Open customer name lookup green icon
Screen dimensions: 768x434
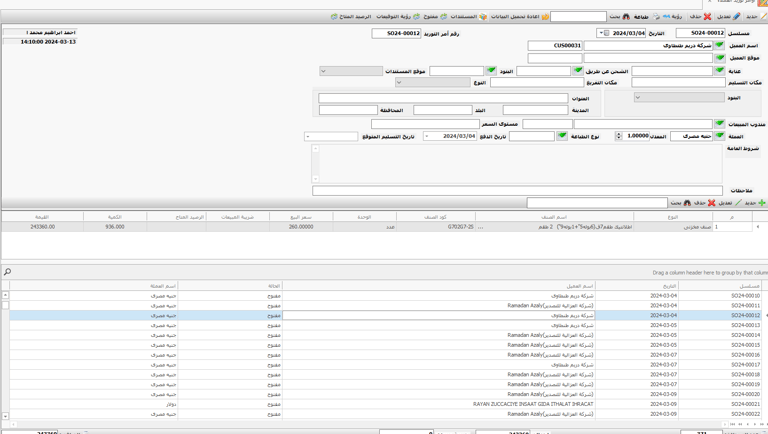pyautogui.click(x=719, y=46)
